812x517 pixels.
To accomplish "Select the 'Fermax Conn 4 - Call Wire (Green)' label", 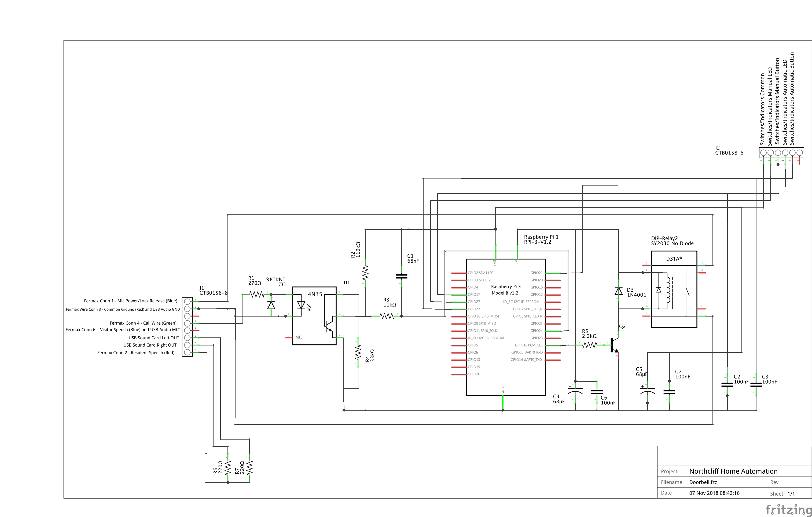I will click(143, 323).
